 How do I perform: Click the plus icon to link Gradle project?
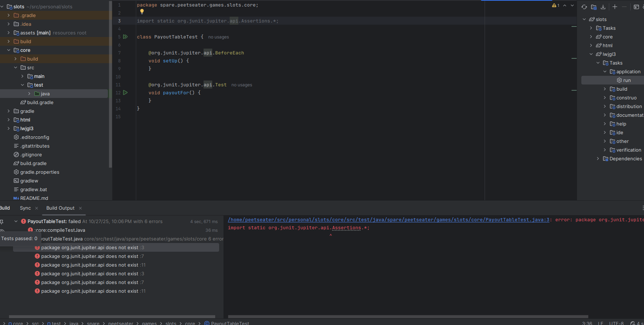615,7
